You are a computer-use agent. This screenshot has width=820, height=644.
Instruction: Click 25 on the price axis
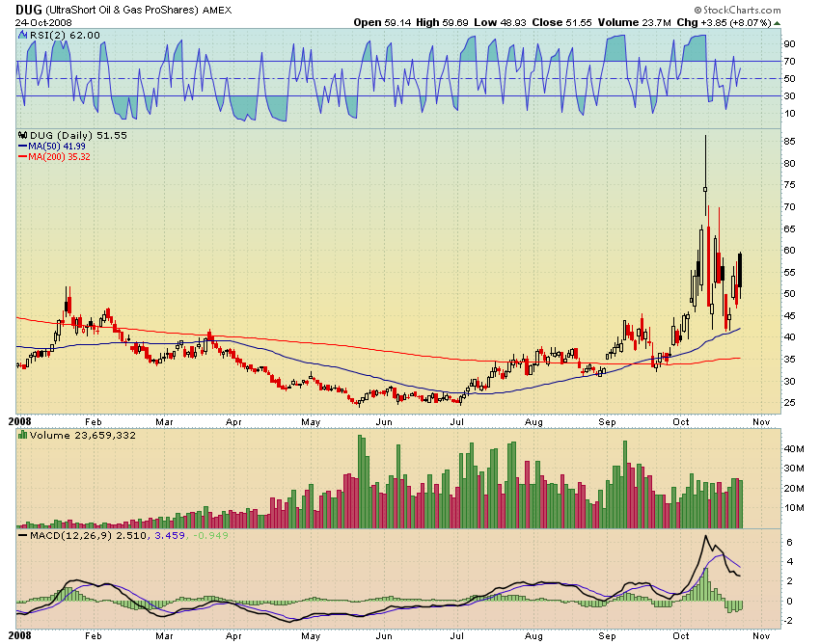coord(790,403)
